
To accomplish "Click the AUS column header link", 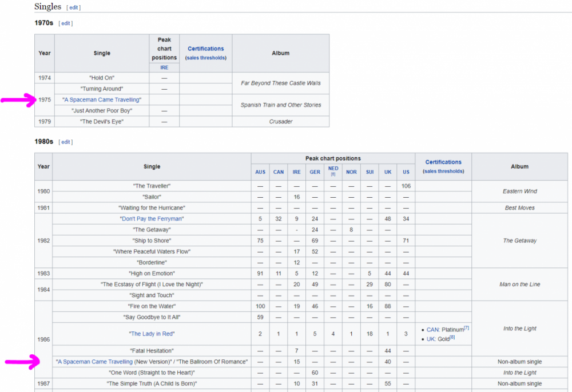I will coord(260,172).
